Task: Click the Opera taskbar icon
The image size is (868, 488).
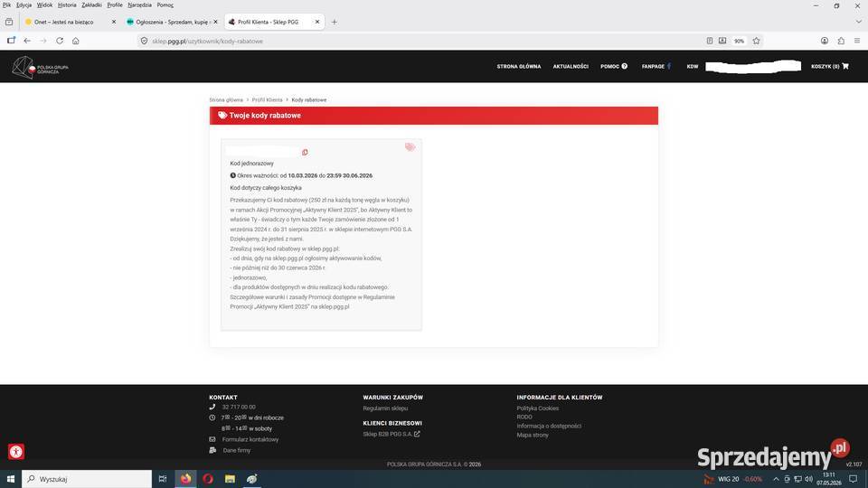Action: (208, 479)
